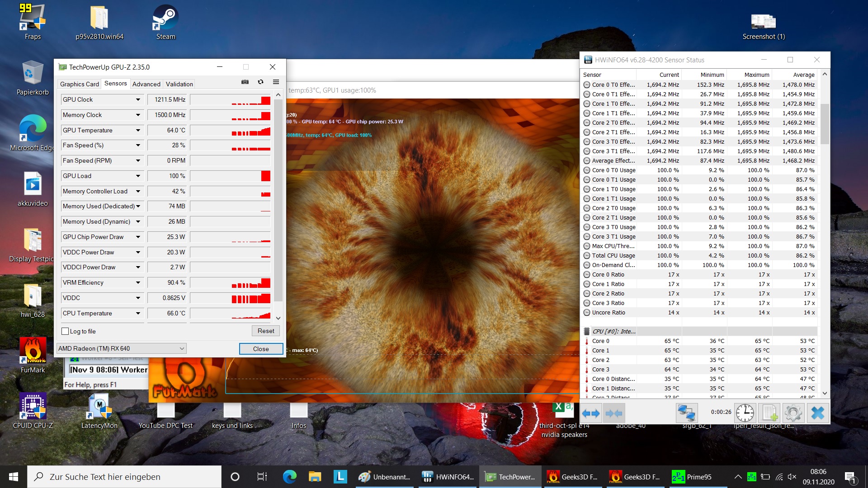
Task: Click the Reset button in GPU-Z
Action: (265, 331)
